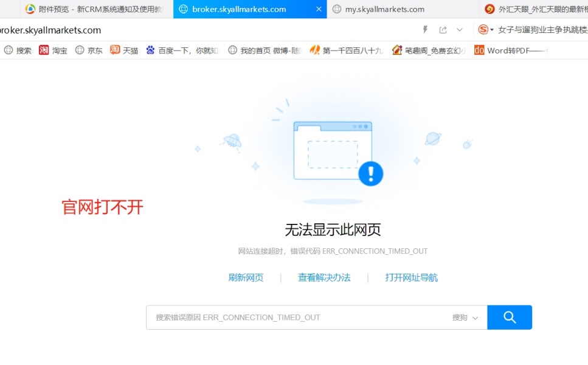The image size is (588, 365).
Task: Click the 附件预览 tab favicon
Action: pyautogui.click(x=30, y=9)
